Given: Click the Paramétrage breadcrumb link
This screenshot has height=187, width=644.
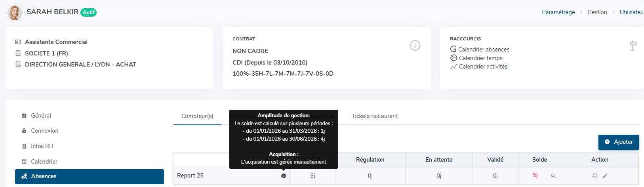Looking at the screenshot, I should pos(558,12).
